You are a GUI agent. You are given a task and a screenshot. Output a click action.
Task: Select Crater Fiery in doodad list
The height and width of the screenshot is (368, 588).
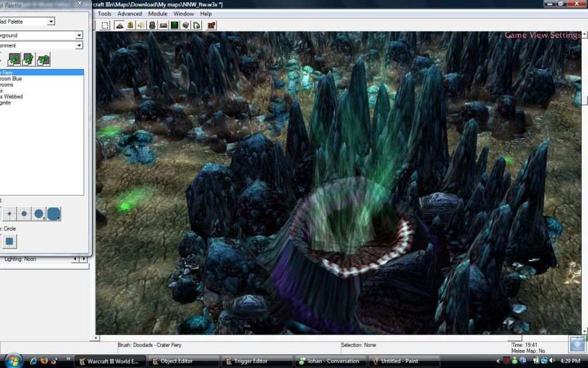(x=41, y=72)
